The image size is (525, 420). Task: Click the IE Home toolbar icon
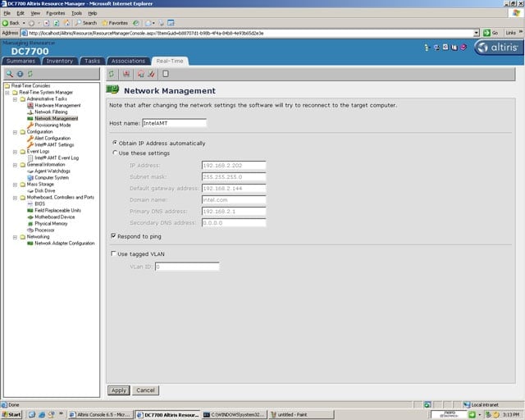pyautogui.click(x=67, y=23)
